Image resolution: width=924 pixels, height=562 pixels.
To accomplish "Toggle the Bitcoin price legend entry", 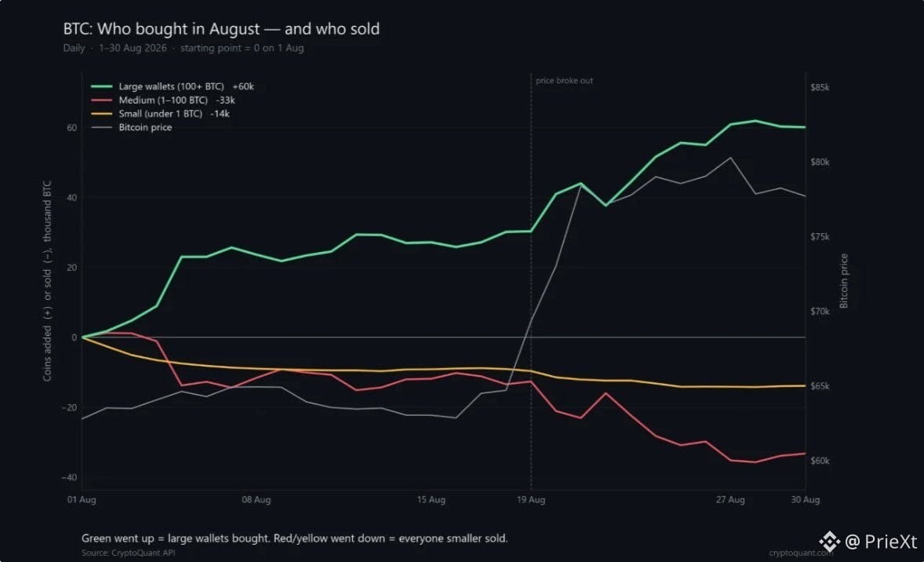I will coord(132,127).
